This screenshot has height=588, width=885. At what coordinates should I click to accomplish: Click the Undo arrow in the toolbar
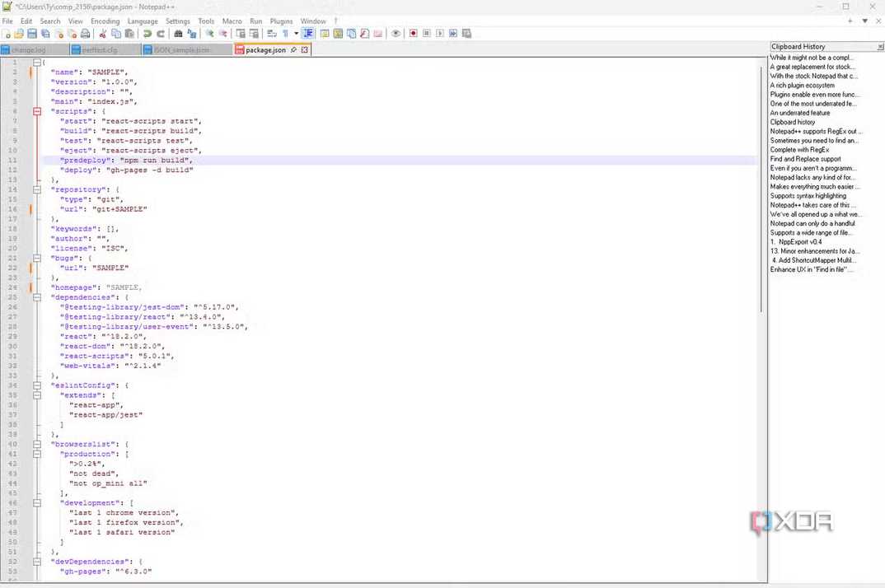[147, 34]
